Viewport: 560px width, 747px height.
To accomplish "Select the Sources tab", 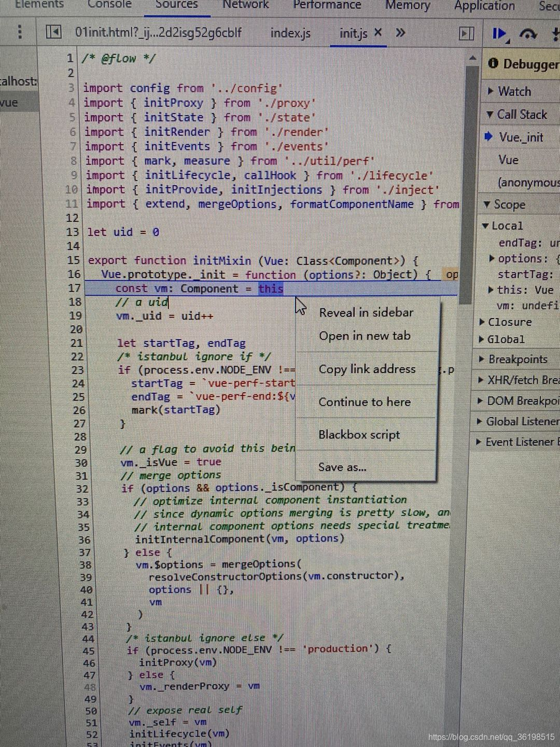I will click(x=177, y=5).
